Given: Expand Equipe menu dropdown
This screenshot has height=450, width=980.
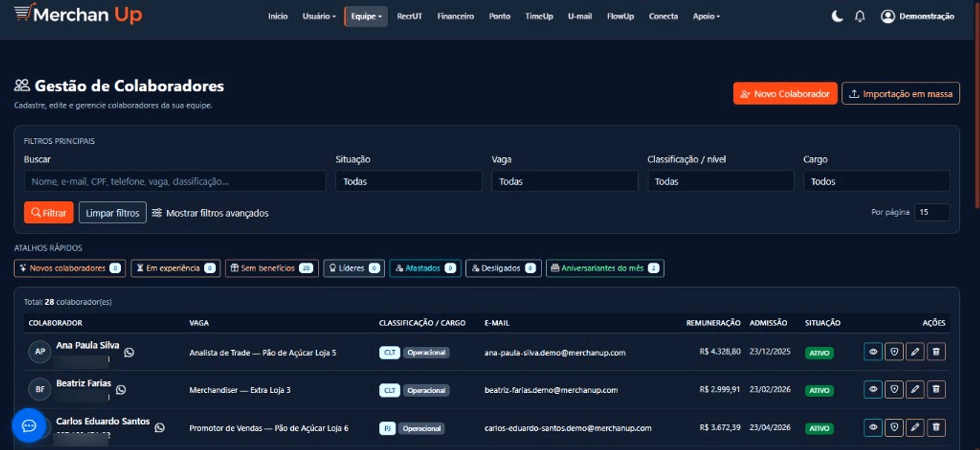Looking at the screenshot, I should [x=366, y=16].
